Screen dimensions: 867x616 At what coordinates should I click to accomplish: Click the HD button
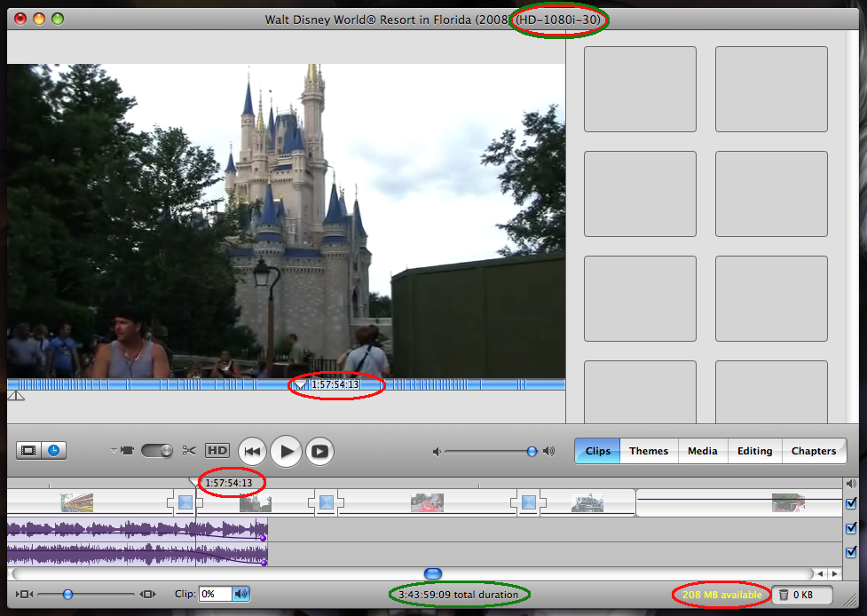pos(217,451)
